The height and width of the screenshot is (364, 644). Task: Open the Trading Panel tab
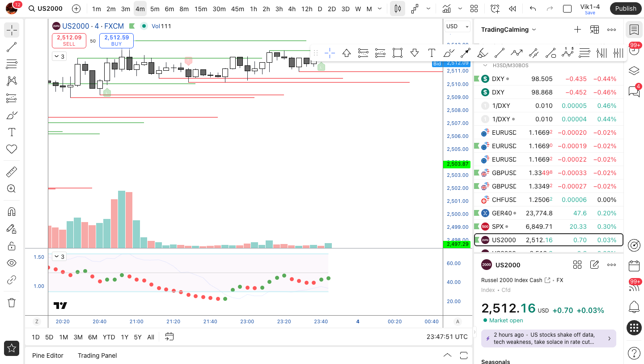coord(97,355)
